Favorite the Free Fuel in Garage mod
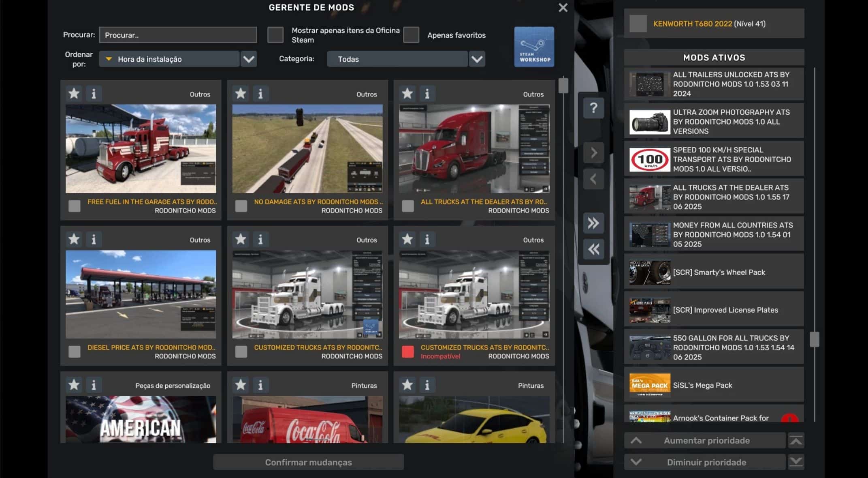The height and width of the screenshot is (478, 868). pos(74,94)
